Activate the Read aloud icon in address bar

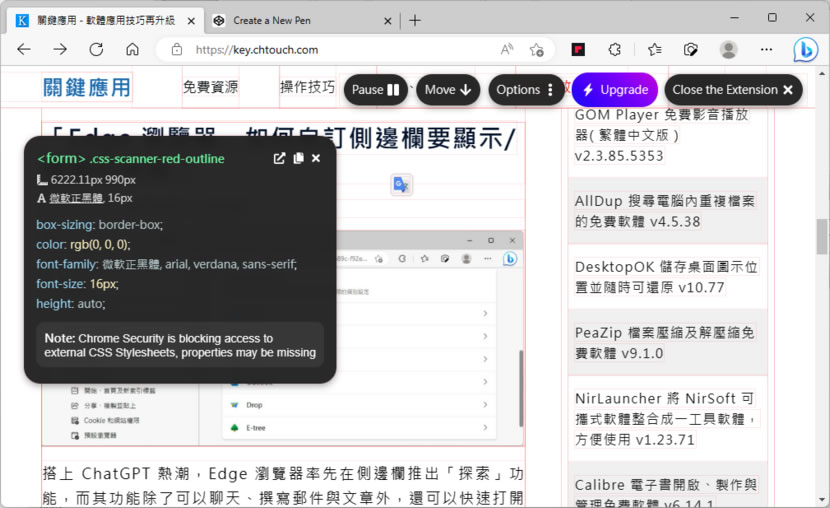(x=507, y=50)
